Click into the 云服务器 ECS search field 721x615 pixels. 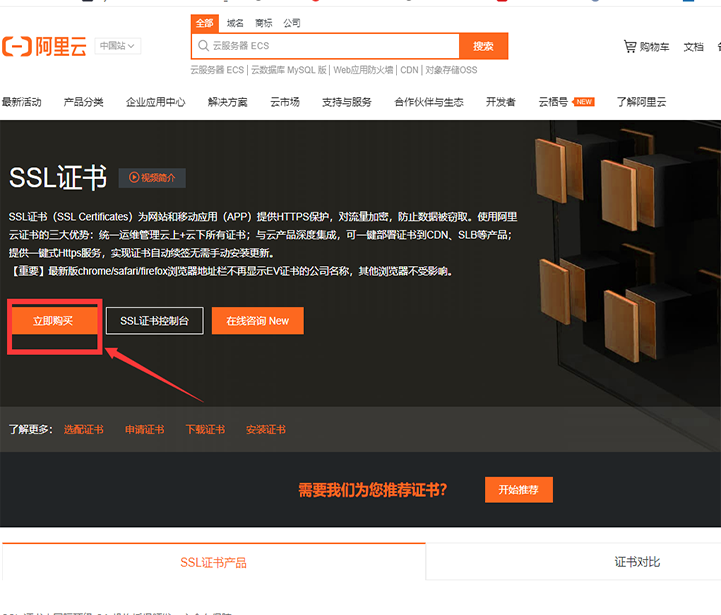click(330, 46)
